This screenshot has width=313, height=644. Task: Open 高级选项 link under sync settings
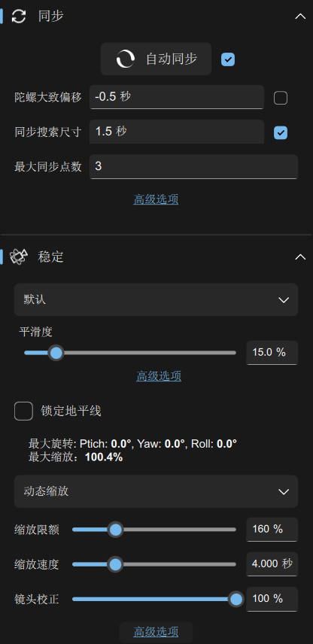tap(156, 199)
